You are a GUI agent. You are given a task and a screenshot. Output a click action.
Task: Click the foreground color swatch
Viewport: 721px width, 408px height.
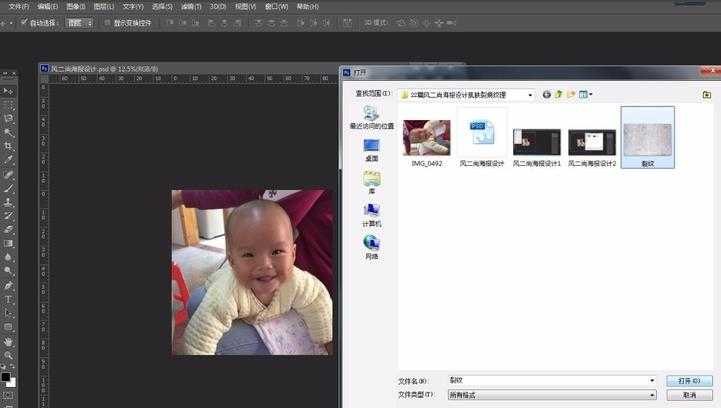point(6,377)
